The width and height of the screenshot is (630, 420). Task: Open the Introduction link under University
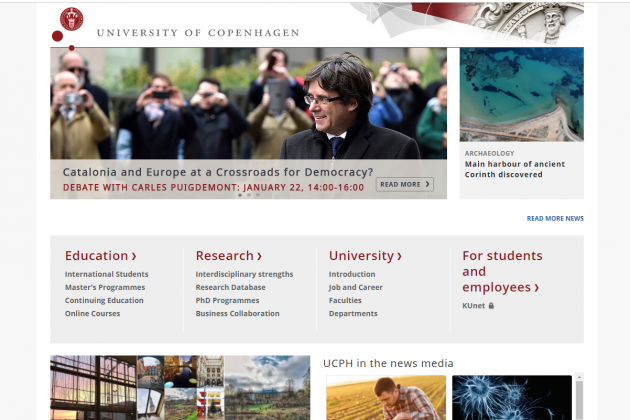pyautogui.click(x=352, y=274)
